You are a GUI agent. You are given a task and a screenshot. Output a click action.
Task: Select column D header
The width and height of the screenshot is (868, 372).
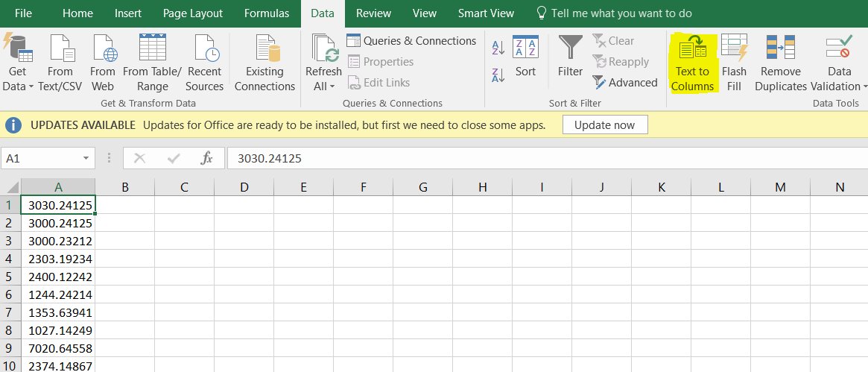pos(244,187)
